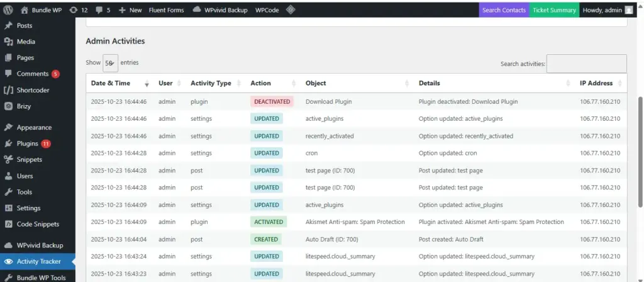Click the Activity Tracker eye icon
The height and width of the screenshot is (282, 644).
(8, 261)
